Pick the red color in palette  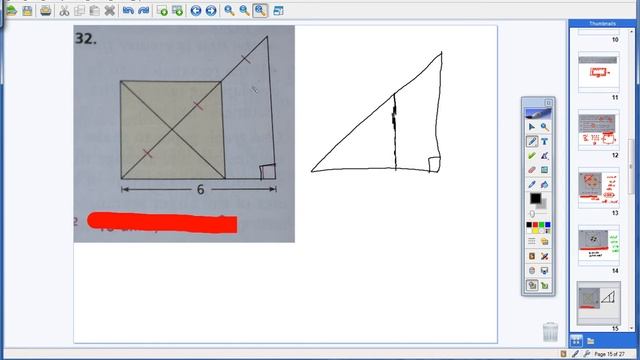[x=535, y=225]
